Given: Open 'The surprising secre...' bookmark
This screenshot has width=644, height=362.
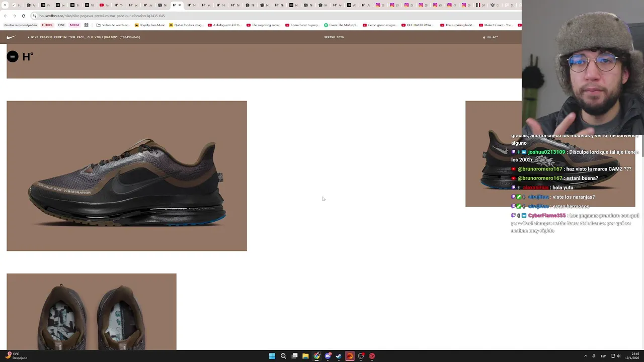Looking at the screenshot, I should pyautogui.click(x=264, y=25).
